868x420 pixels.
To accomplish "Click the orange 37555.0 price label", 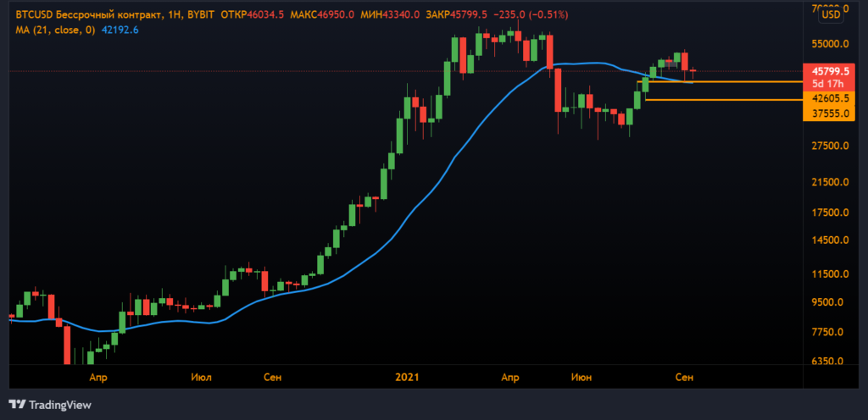I will (831, 113).
